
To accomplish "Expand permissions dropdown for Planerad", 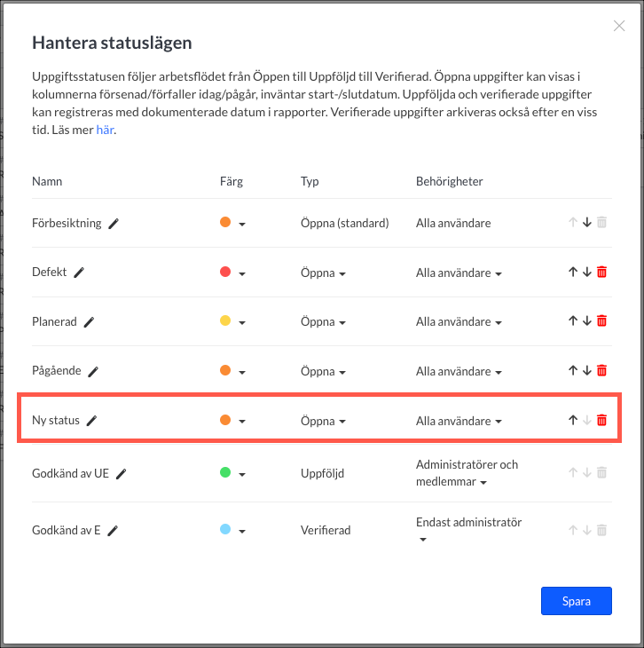I will (459, 322).
